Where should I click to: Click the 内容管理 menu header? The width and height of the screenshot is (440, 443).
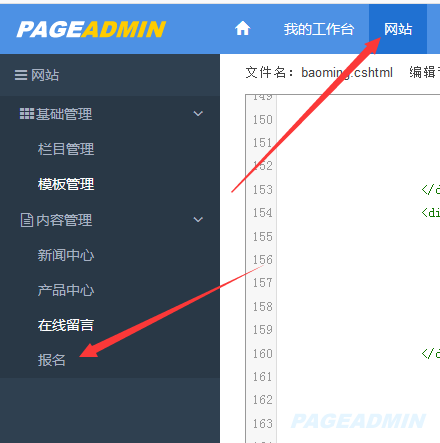110,220
